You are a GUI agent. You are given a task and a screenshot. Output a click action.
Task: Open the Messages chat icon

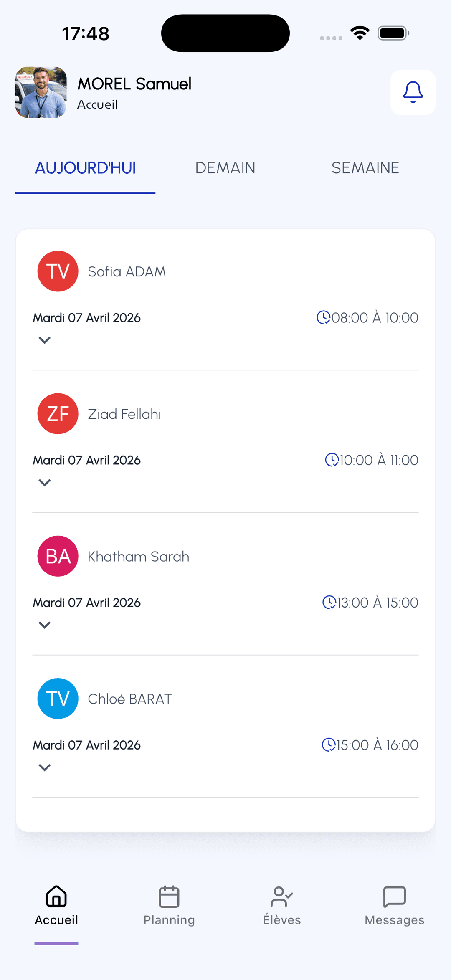394,896
